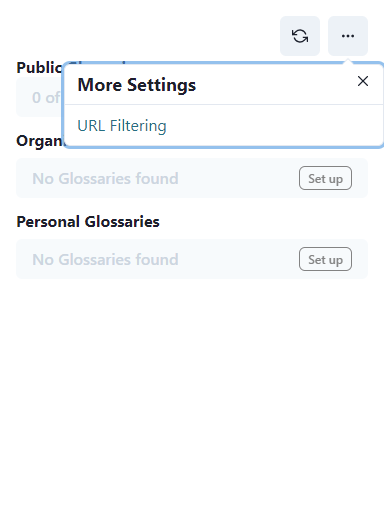Click the truncated Organization heading text
Viewport: 384px width, 512px height.
coord(40,141)
